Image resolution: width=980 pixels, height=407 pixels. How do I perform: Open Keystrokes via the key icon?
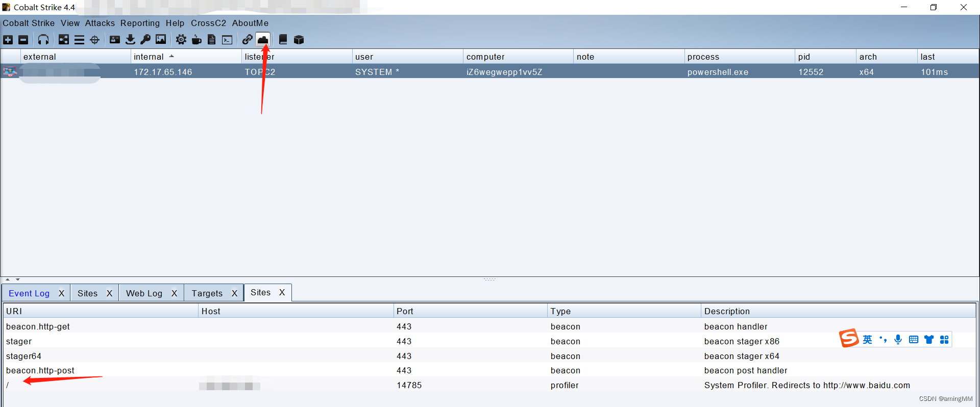pos(145,40)
